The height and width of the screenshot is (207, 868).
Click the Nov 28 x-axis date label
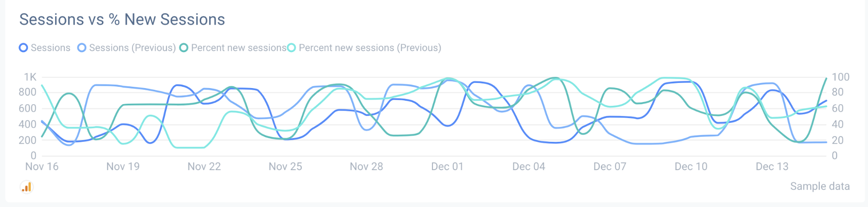[366, 167]
